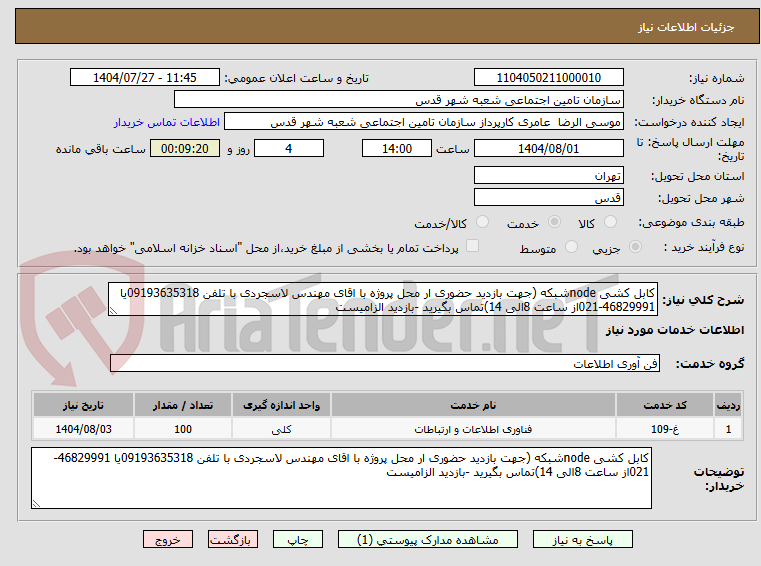Click the days remaining field 4
Image resolution: width=761 pixels, height=566 pixels.
pos(289,149)
